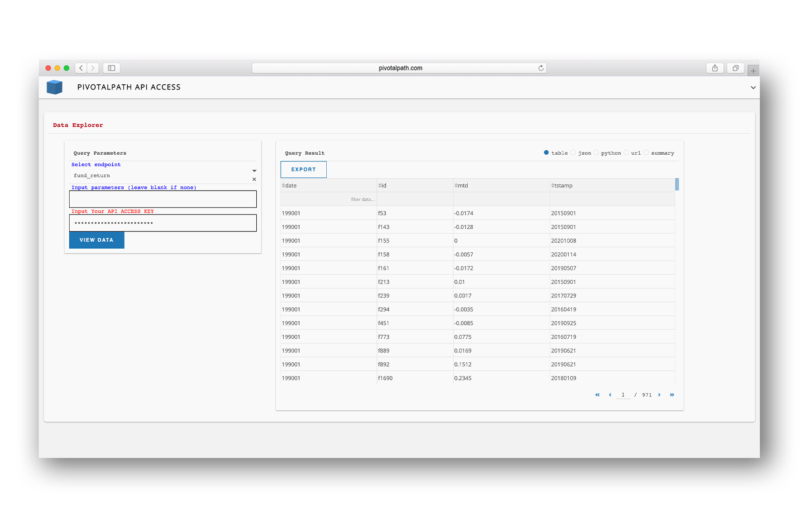Open the browser share icon
This screenshot has height=532, width=798.
715,68
